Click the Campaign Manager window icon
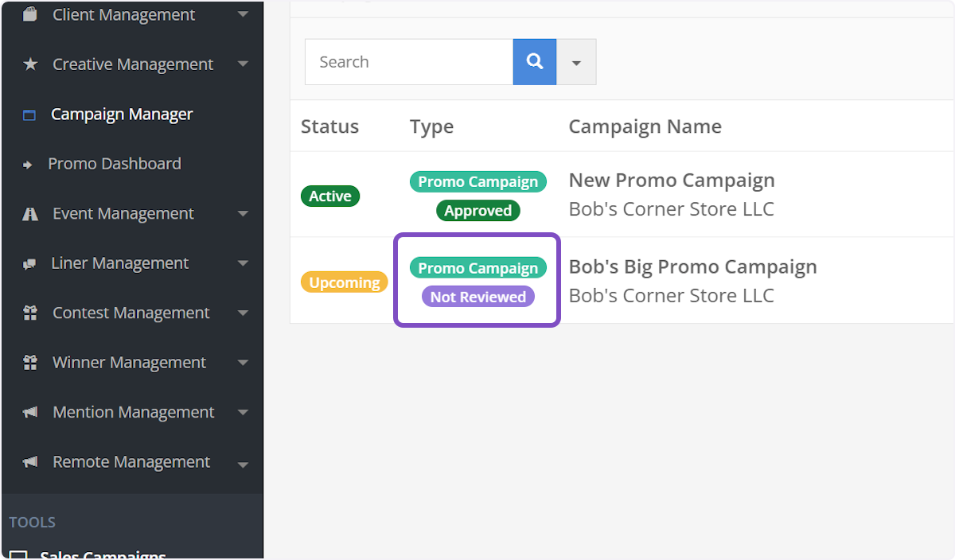The height and width of the screenshot is (560, 955). tap(29, 115)
